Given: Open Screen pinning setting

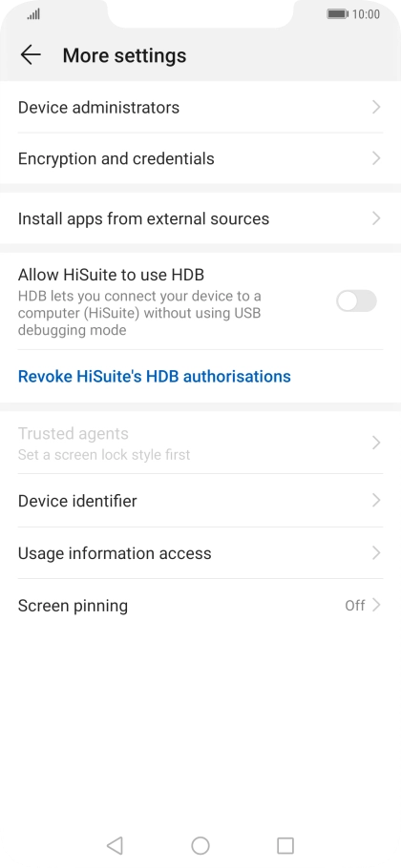Looking at the screenshot, I should (x=200, y=605).
